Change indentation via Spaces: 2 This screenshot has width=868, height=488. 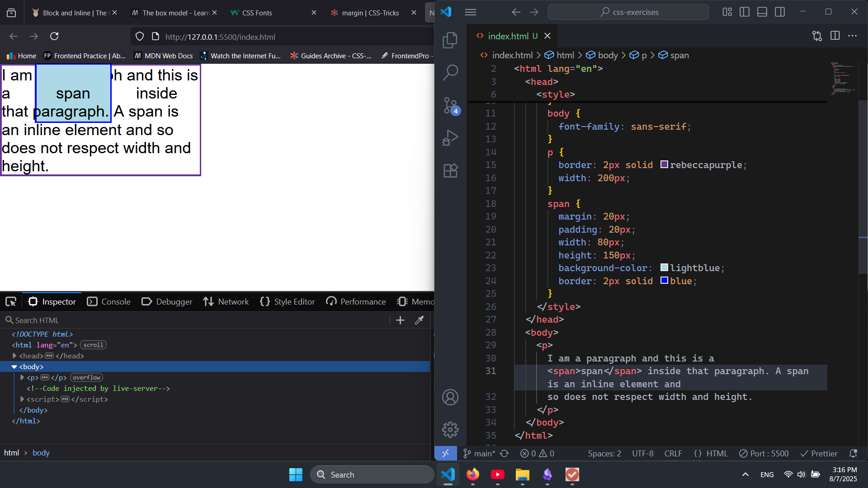[x=604, y=453]
